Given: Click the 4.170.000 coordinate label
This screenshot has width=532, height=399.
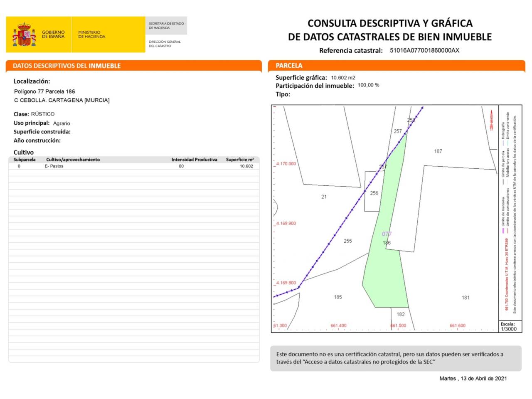Looking at the screenshot, I should (x=286, y=164).
